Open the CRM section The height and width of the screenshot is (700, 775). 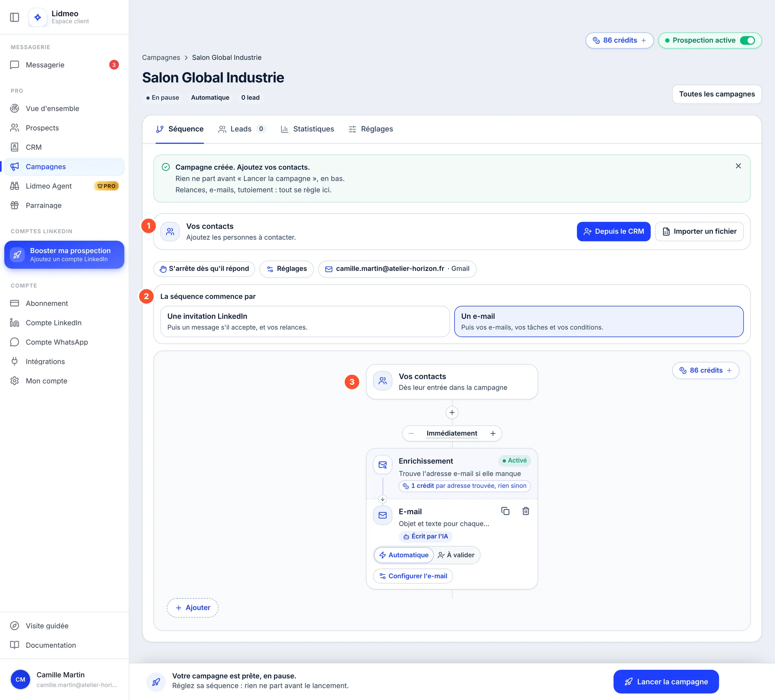click(64, 147)
